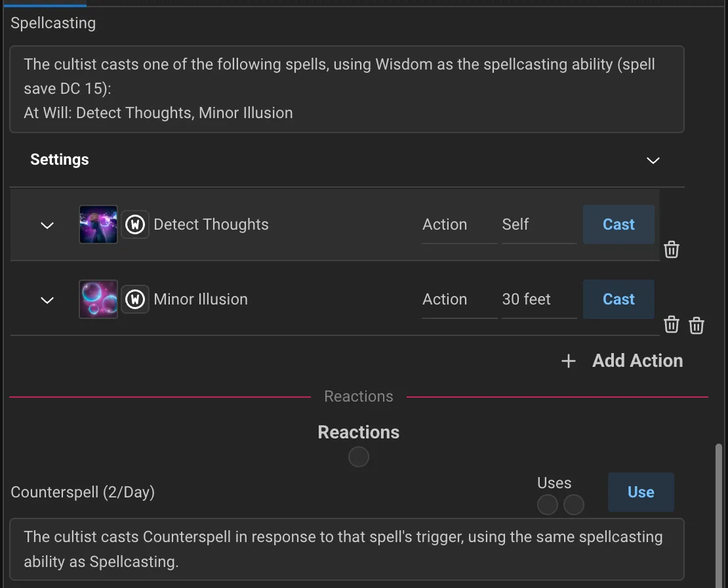This screenshot has width=728, height=588.
Task: Click the trash icon closest to Minor Illusion's Cast button
Action: [672, 324]
